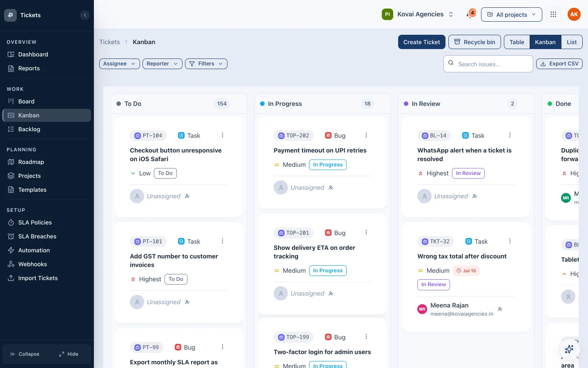Open Dashboard from the sidebar
This screenshot has height=368, width=588.
pos(47,54)
